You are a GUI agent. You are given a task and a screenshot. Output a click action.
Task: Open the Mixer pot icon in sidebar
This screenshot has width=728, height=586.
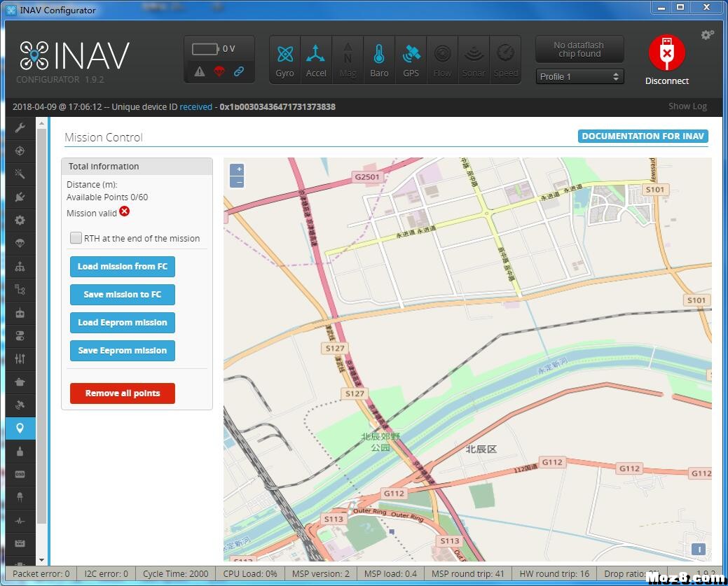click(20, 382)
